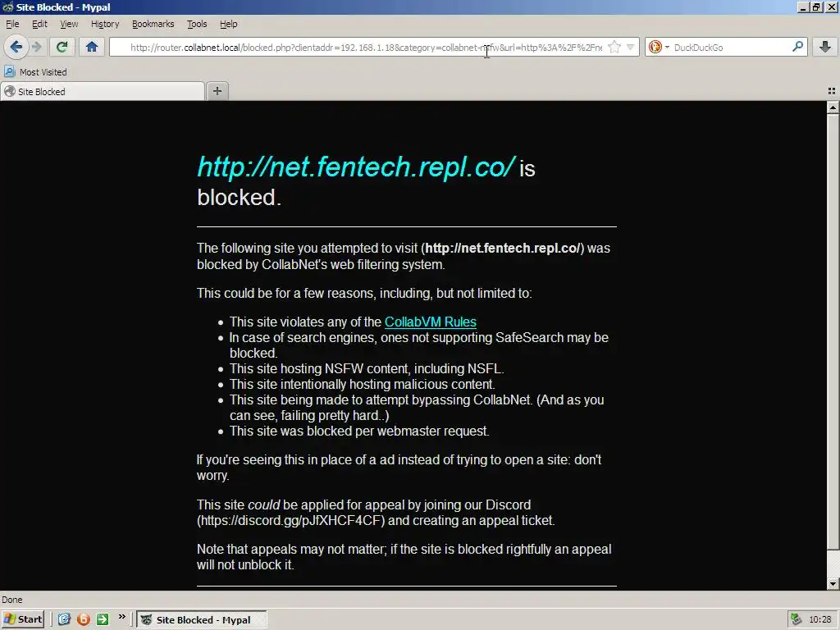Open the Tools menu

tap(197, 24)
